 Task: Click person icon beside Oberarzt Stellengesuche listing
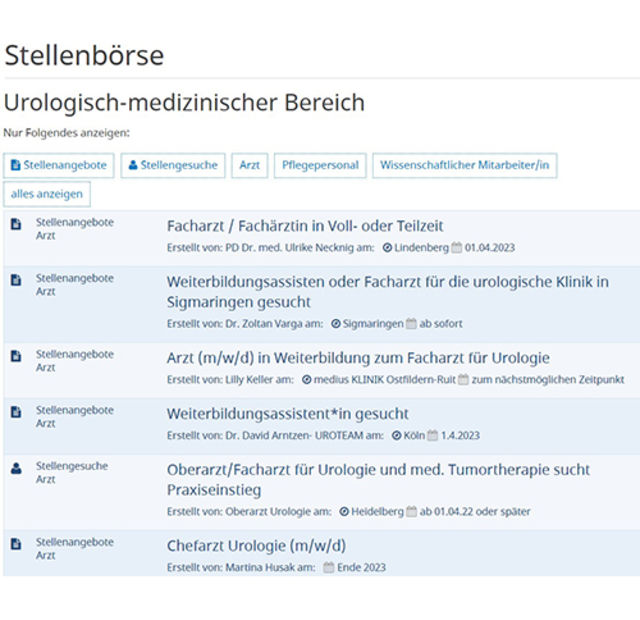pos(15,468)
